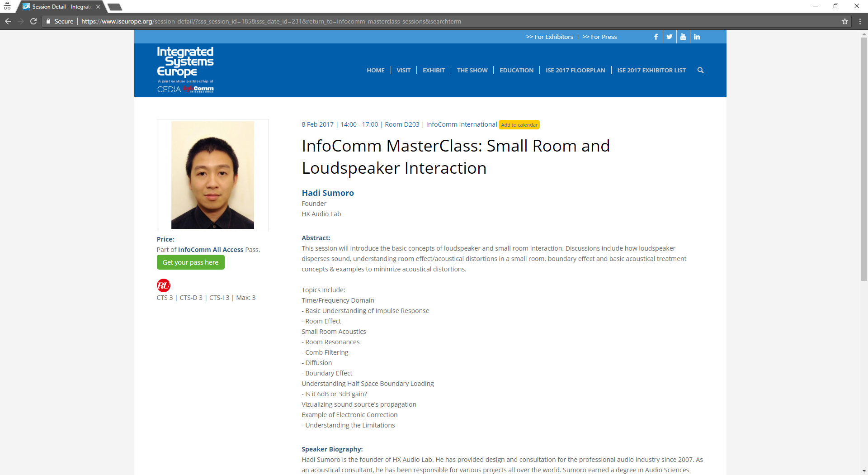Open the LinkedIn social icon
Image resolution: width=868 pixels, height=475 pixels.
pyautogui.click(x=697, y=37)
